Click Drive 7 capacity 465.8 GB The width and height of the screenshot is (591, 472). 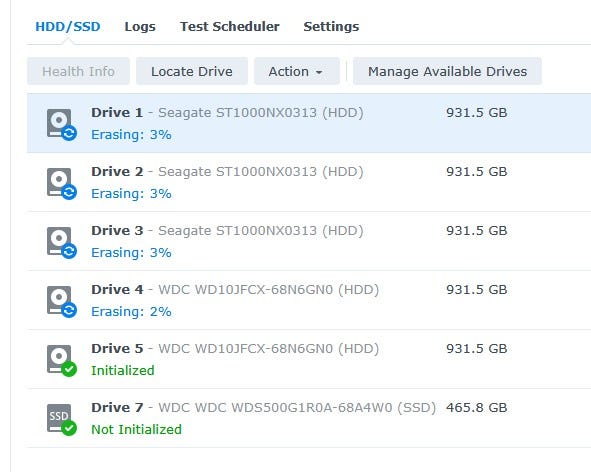pyautogui.click(x=477, y=408)
